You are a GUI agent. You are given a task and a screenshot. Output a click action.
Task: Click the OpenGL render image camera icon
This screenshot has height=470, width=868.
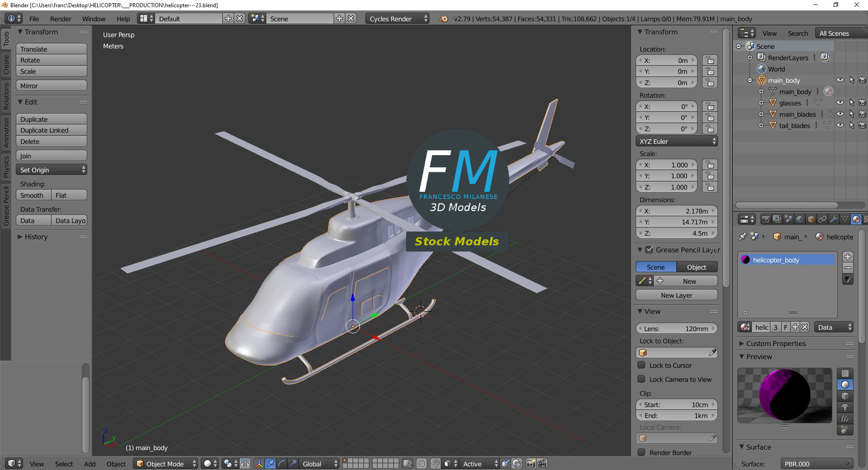coord(531,464)
